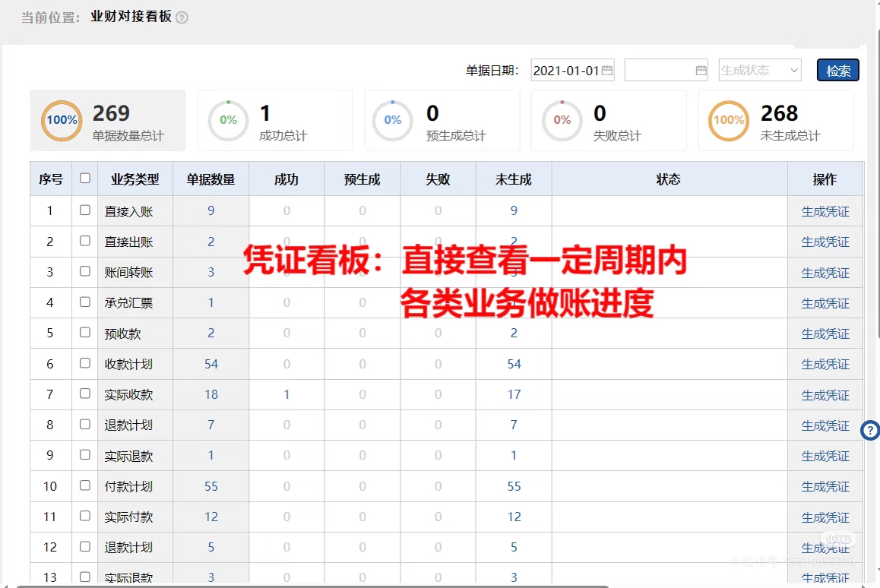This screenshot has width=880, height=588.
Task: Click document count 54 in 收款计划 row
Action: point(211,364)
